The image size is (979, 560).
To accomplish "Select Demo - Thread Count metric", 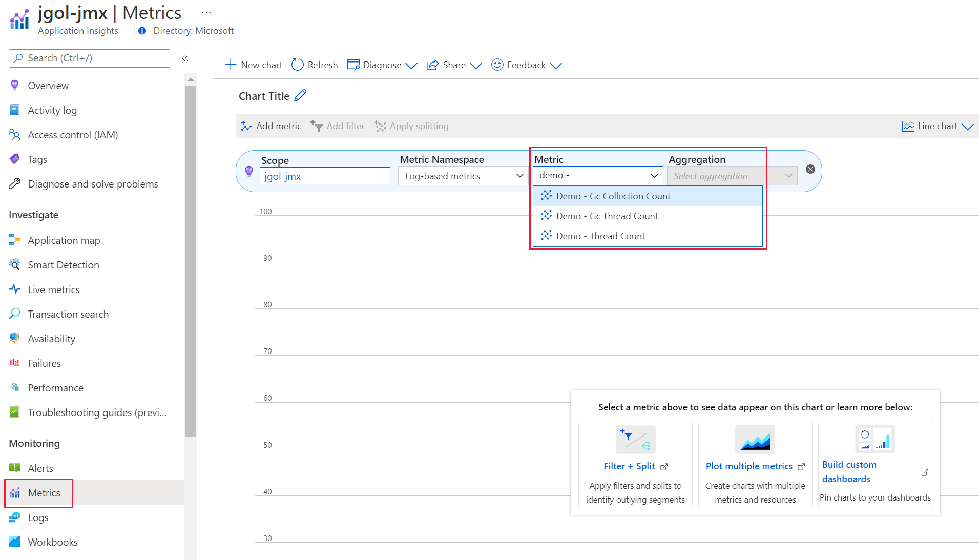I will (648, 236).
